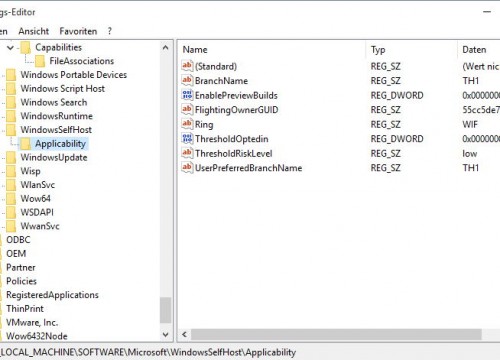500x360 pixels.
Task: Click the WwanSvc folder icon
Action: pos(11,226)
